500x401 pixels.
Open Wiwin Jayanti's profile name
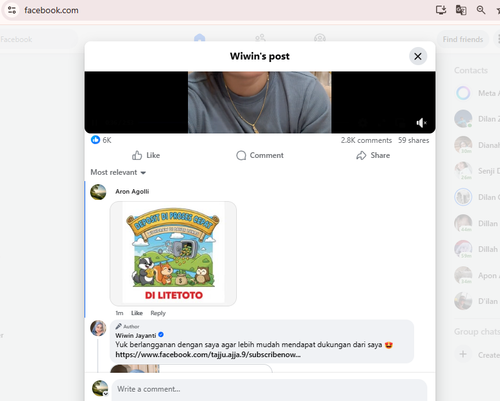pos(136,335)
